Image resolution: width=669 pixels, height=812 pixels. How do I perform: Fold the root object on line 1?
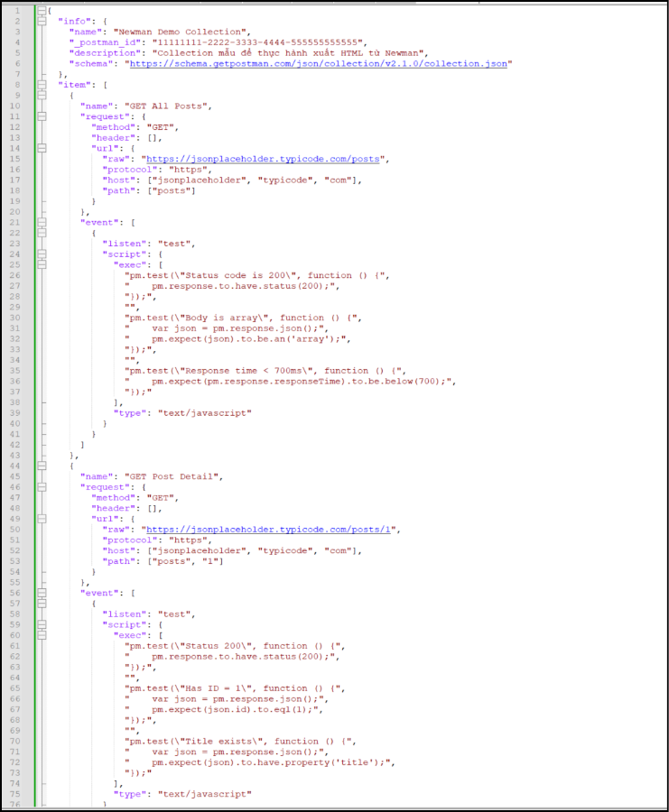point(42,10)
